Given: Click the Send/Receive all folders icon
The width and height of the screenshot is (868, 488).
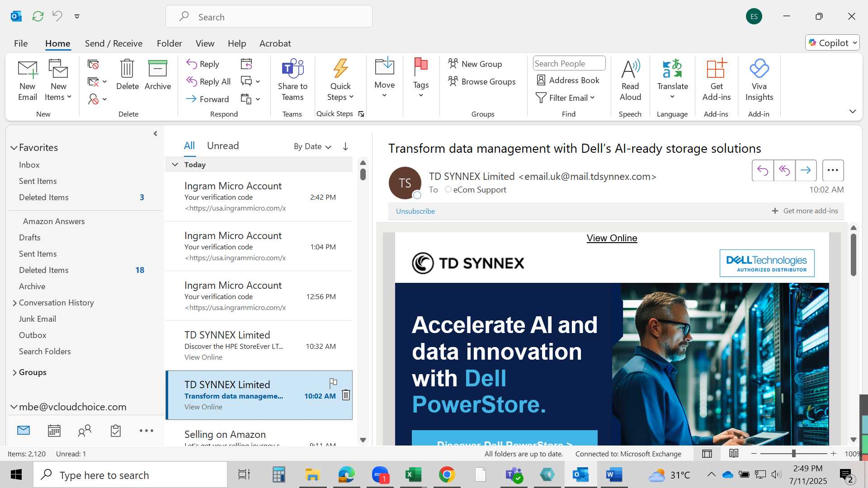Looking at the screenshot, I should pos(38,16).
